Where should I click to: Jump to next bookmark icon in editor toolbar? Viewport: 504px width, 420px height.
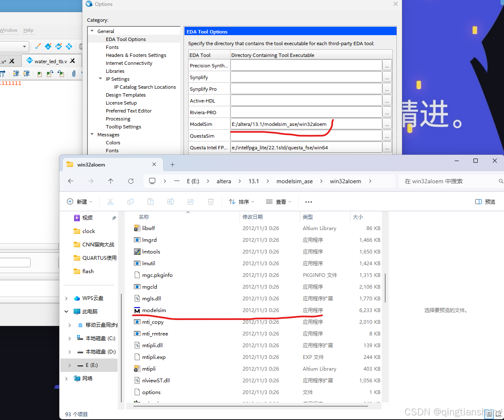click(50, 74)
